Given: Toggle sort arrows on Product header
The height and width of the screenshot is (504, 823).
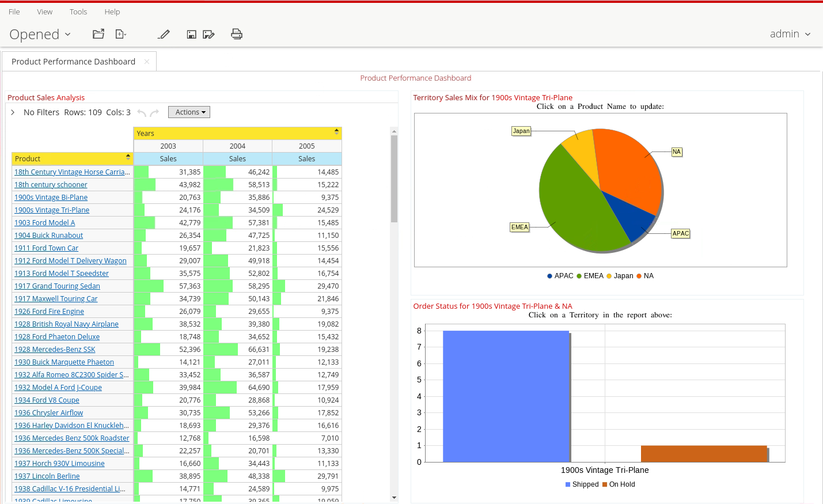Looking at the screenshot, I should tap(128, 157).
